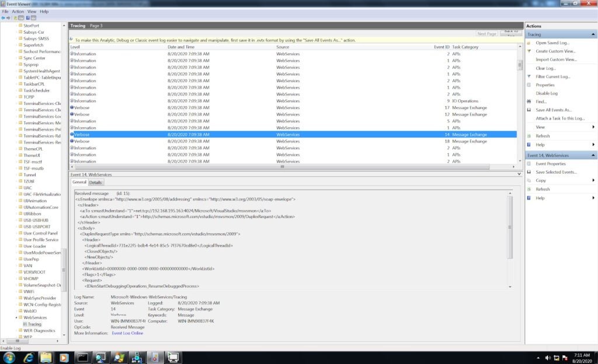This screenshot has width=598, height=364.
Task: Switch to the Details tab
Action: pyautogui.click(x=95, y=182)
